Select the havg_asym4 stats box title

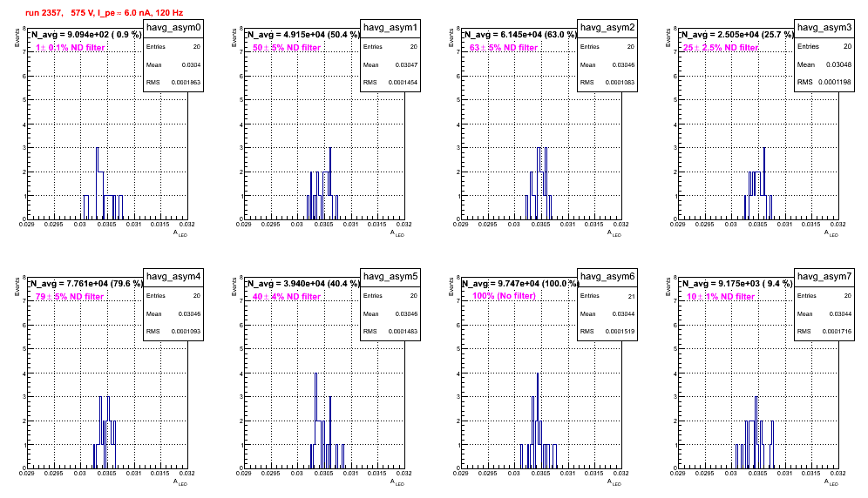173,276
